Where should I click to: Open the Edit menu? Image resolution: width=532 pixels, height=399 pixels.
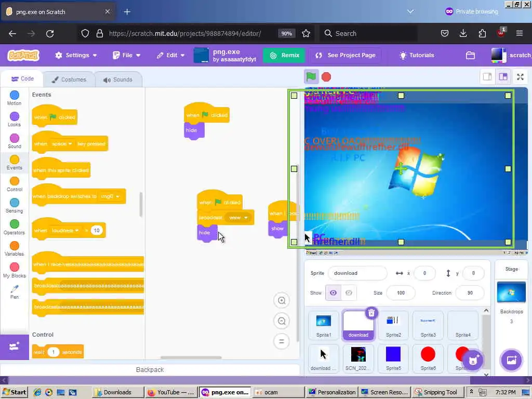(x=170, y=55)
